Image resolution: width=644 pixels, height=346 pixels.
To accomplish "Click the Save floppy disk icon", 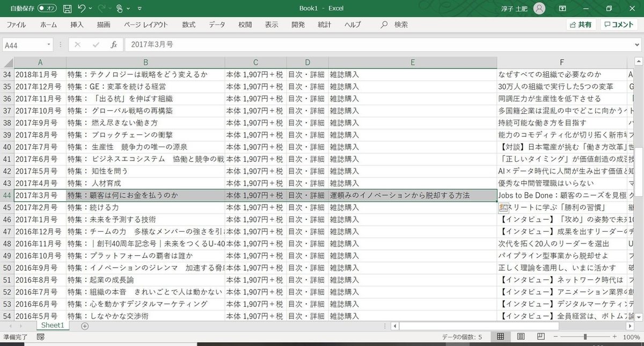I will (68, 9).
